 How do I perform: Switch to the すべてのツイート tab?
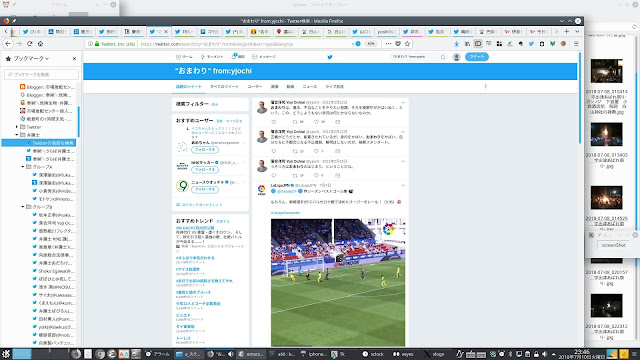point(224,87)
